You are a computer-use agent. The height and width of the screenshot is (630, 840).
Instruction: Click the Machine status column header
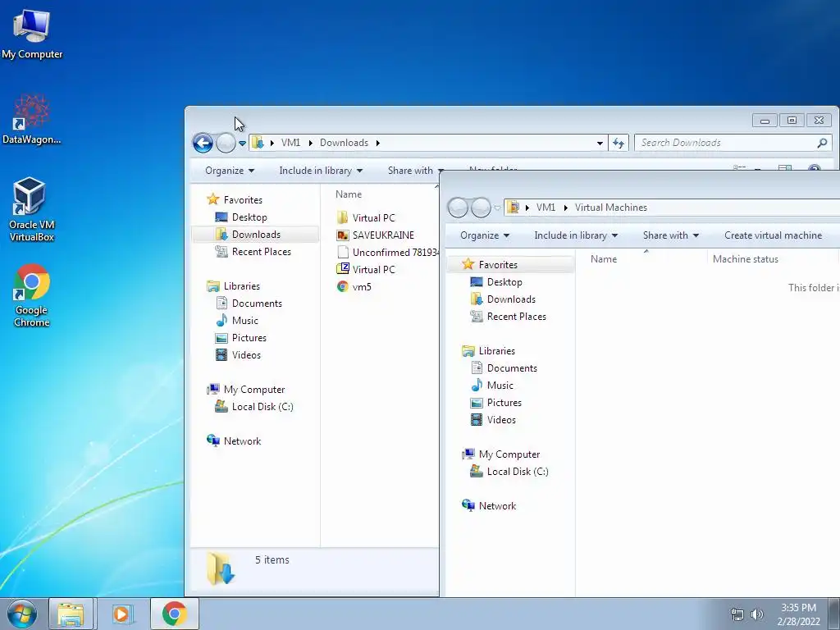point(745,259)
